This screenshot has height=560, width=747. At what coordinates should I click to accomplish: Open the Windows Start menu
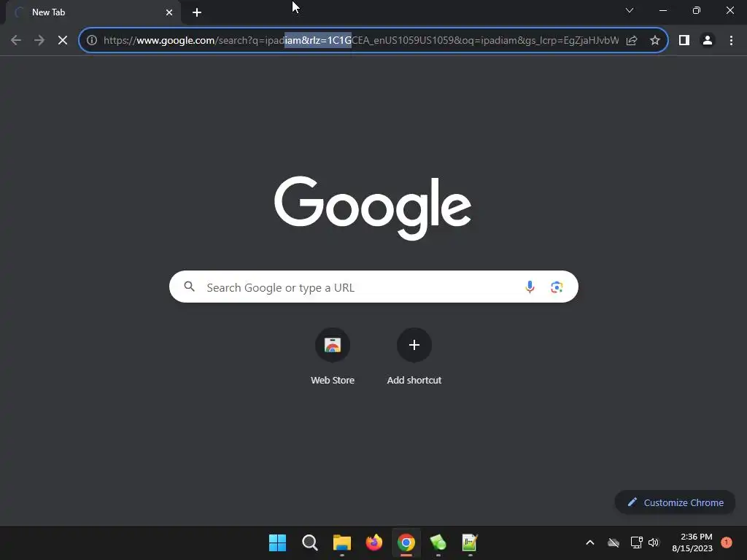(278, 542)
